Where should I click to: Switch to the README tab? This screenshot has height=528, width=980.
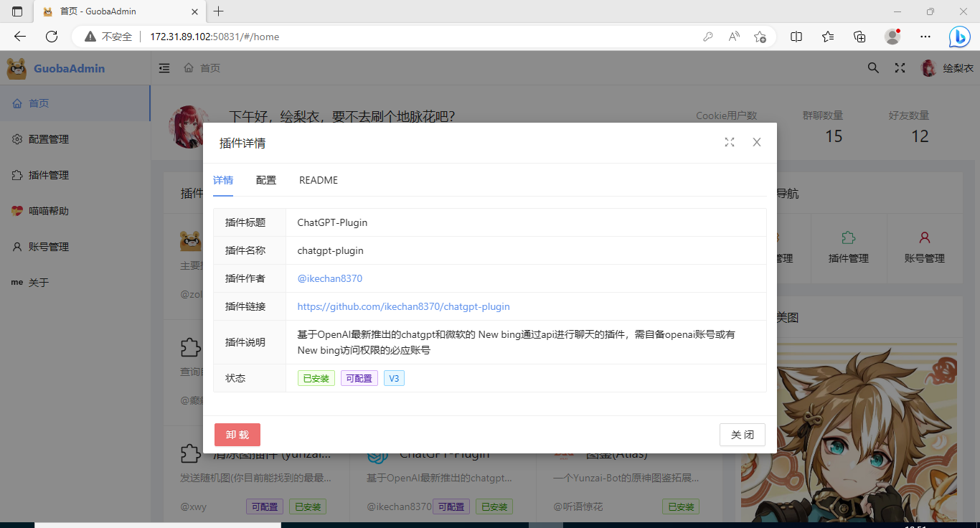(319, 180)
